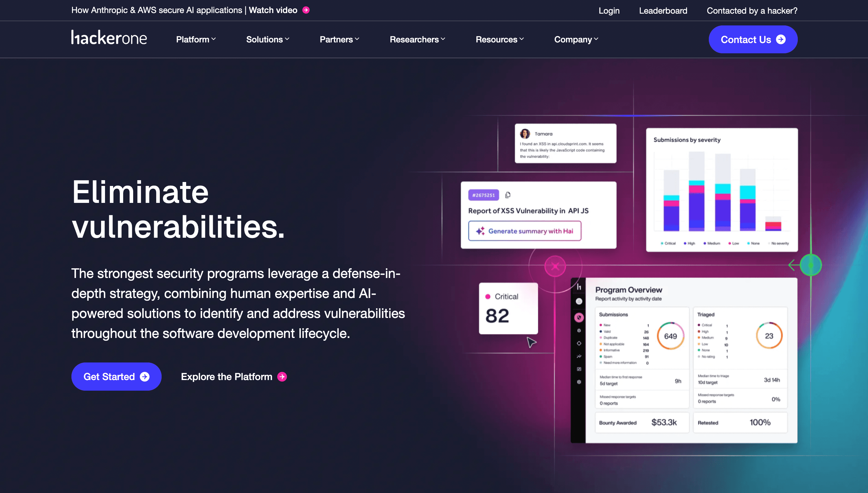Click Duplicate 148 submissions row
Viewport: 868px width, 493px height.
[624, 338]
